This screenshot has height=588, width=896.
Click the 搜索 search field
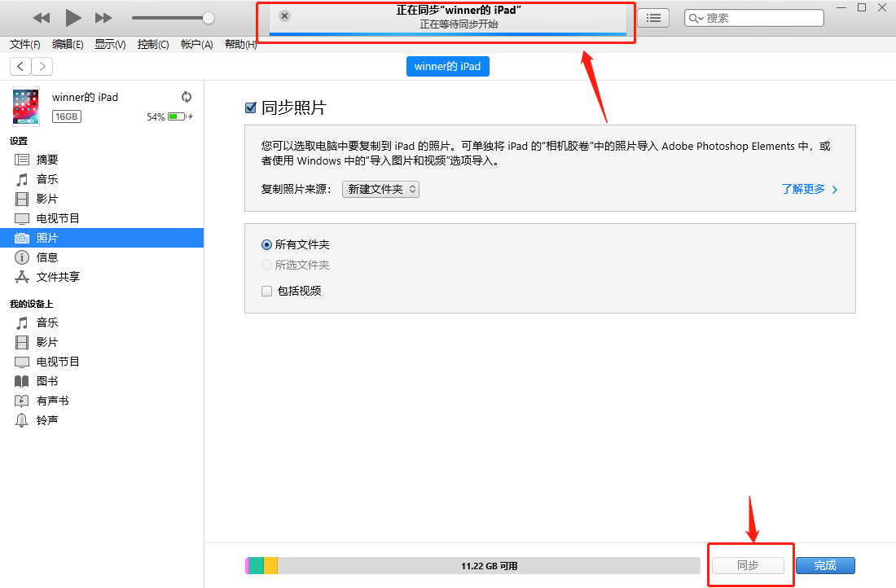pos(753,18)
